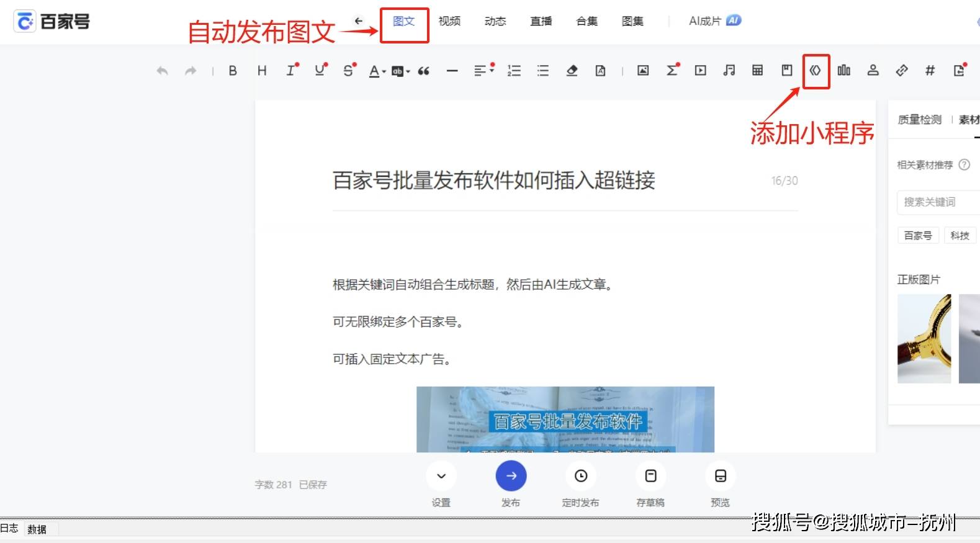The height and width of the screenshot is (543, 980).
Task: Insert an image using the picture icon
Action: point(643,71)
